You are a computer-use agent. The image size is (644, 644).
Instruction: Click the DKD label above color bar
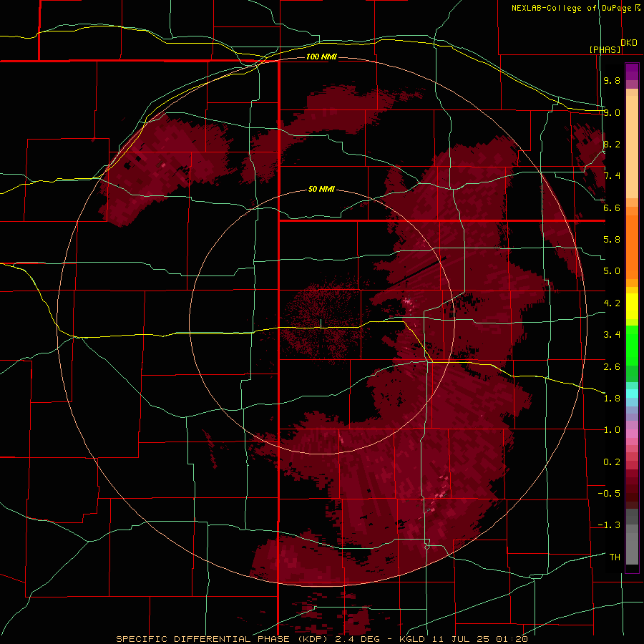coord(629,43)
